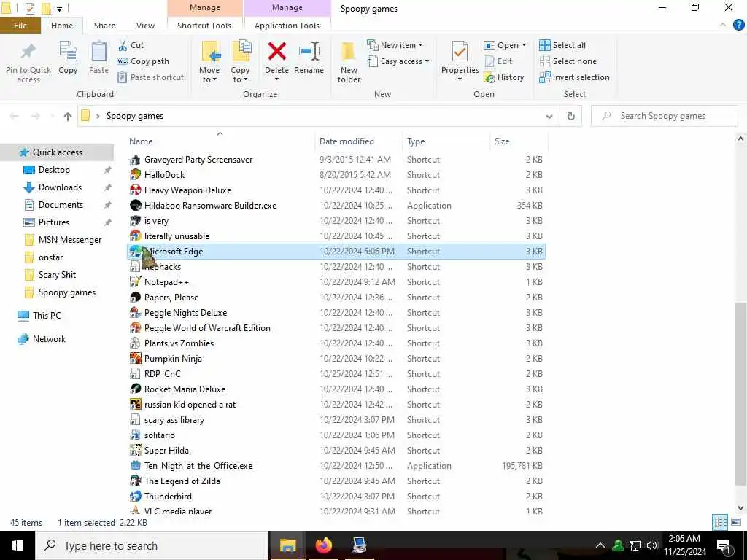Viewport: 747px width, 560px height.
Task: Select the HalloDock shortcut row
Action: point(336,175)
